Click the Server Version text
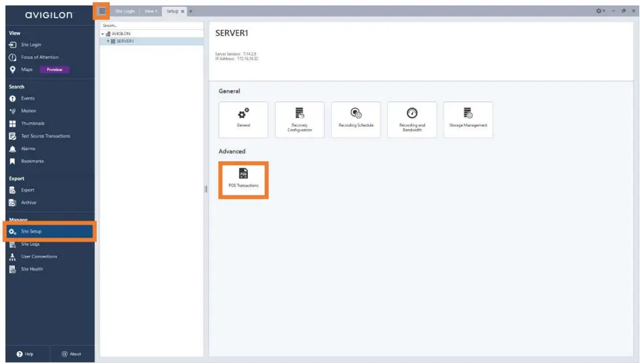 coord(236,54)
